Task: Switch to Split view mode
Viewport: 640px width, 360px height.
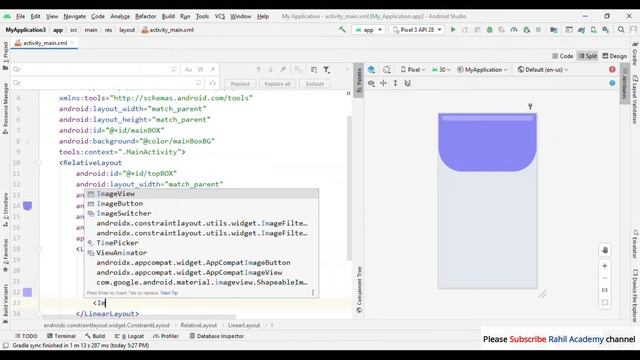Action: (588, 56)
